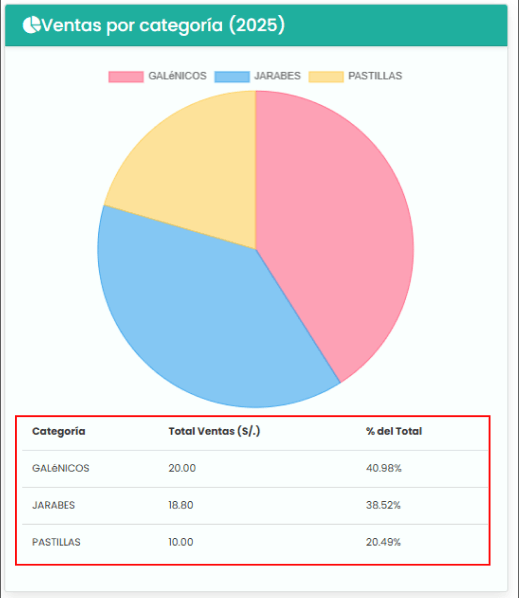Click the 20.00 sales value

(182, 468)
